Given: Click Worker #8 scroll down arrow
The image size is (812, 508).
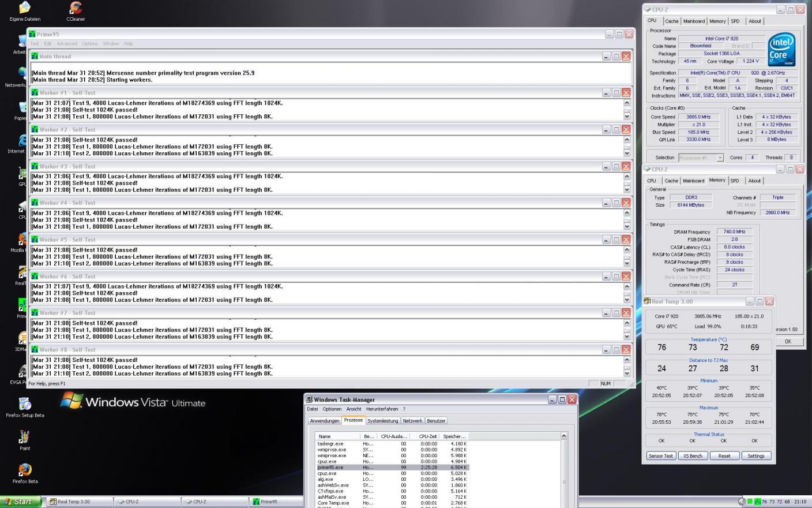Looking at the screenshot, I should (x=627, y=373).
